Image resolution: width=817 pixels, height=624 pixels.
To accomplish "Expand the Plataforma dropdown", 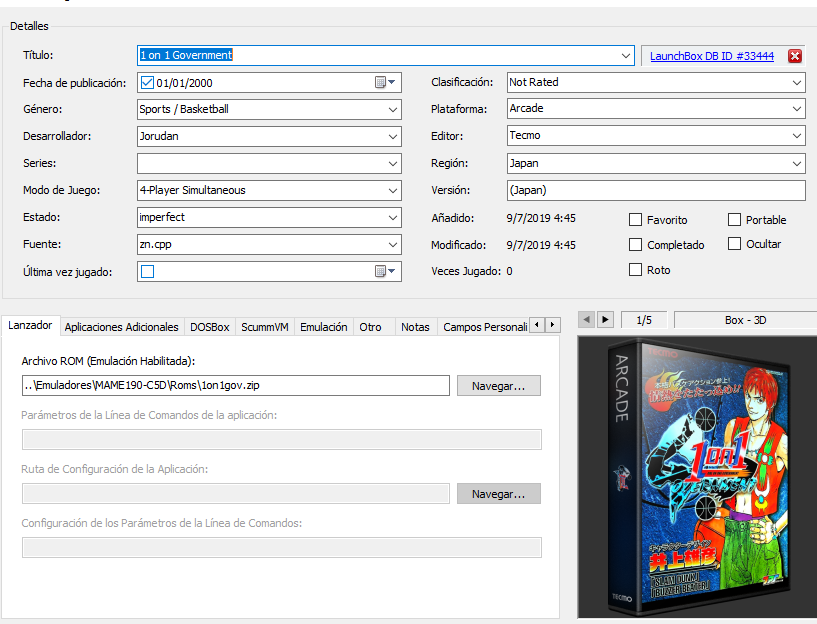I will (x=797, y=108).
